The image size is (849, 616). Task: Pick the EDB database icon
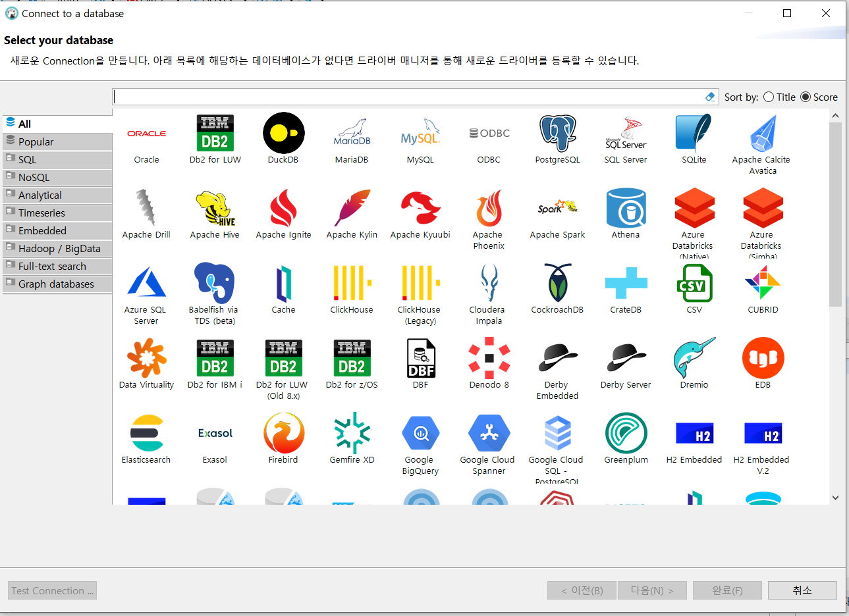tap(763, 358)
